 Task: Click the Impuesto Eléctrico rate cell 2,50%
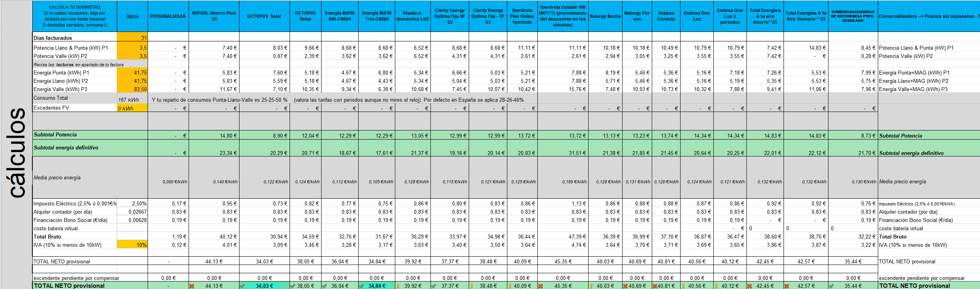[132, 203]
